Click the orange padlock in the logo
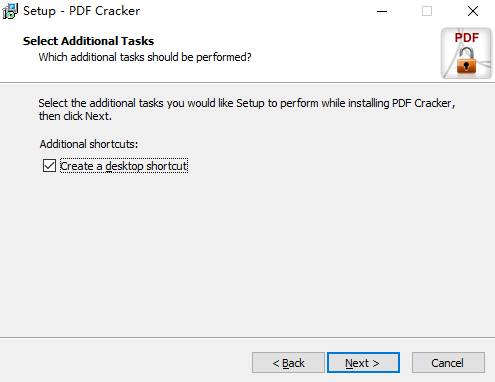The width and height of the screenshot is (495, 382). click(466, 61)
